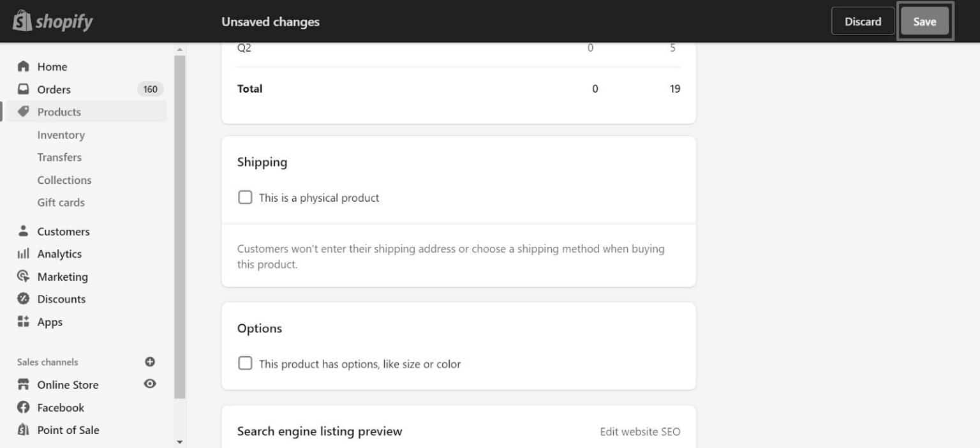Check 'This is a physical product'
The image size is (980, 448).
(245, 198)
